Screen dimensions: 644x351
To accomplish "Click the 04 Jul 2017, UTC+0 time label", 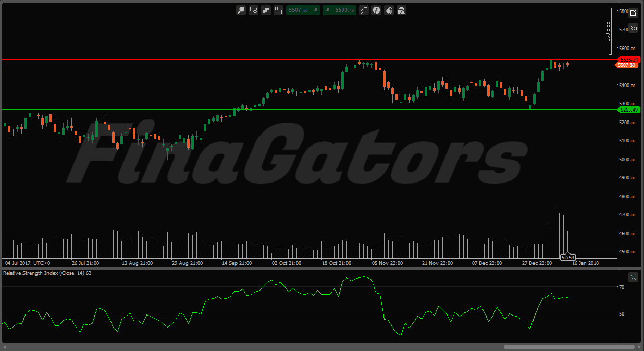I will 28,263.
